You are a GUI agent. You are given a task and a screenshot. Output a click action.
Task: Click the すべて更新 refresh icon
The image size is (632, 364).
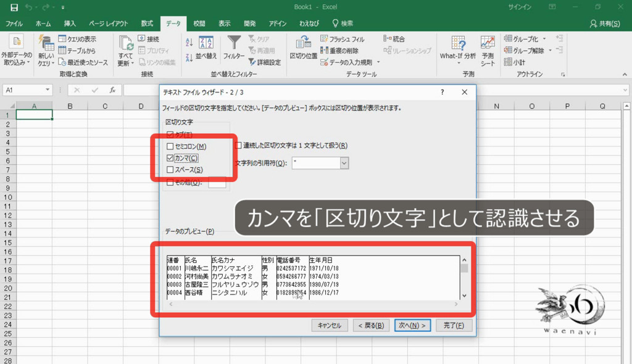tap(126, 43)
